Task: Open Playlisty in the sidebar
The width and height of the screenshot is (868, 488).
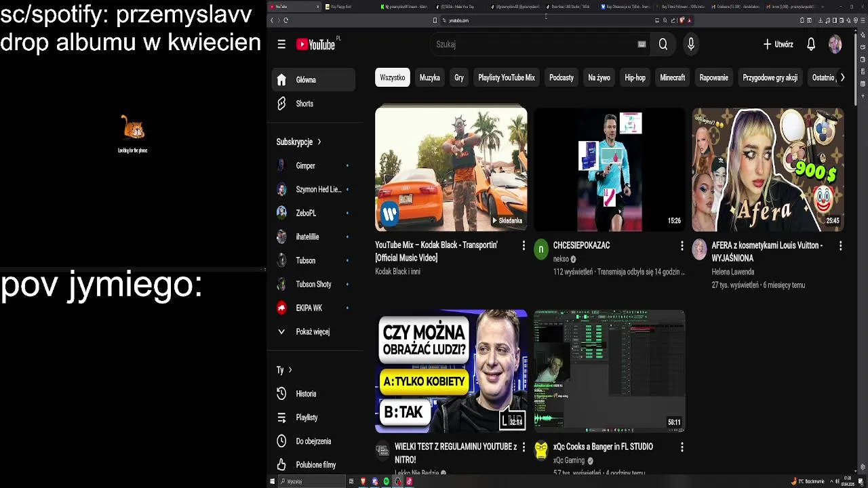Action: pos(313,418)
